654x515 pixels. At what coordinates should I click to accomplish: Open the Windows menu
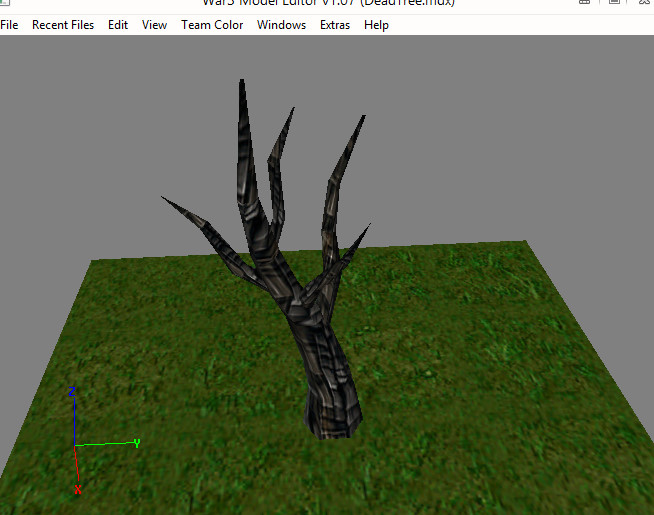(282, 25)
